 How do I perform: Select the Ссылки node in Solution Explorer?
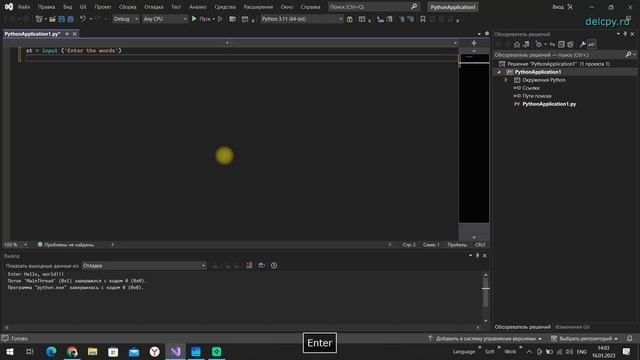pyautogui.click(x=531, y=88)
